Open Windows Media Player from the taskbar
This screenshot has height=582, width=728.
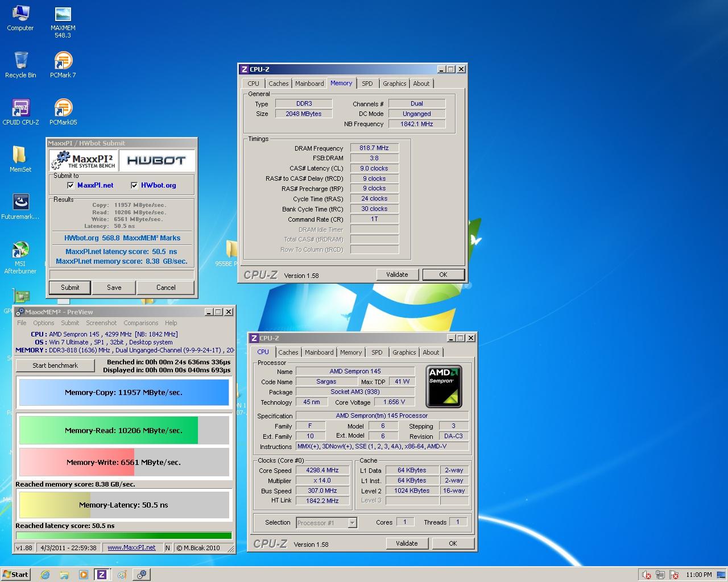83,574
